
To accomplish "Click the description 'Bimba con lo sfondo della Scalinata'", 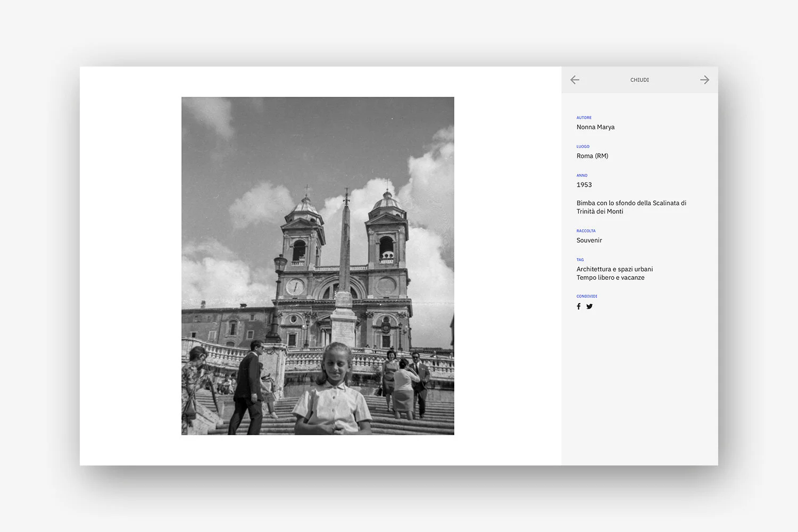I will pyautogui.click(x=631, y=207).
